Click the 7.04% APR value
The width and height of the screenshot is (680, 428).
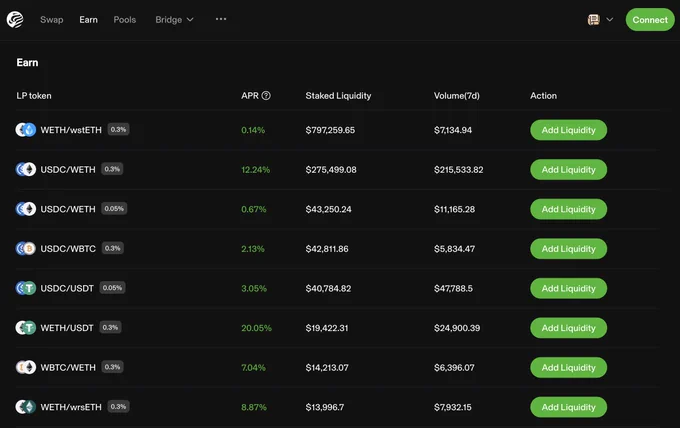click(253, 368)
